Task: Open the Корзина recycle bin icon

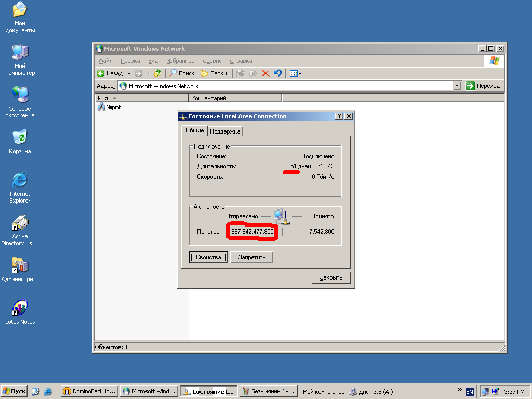Action: coord(20,140)
